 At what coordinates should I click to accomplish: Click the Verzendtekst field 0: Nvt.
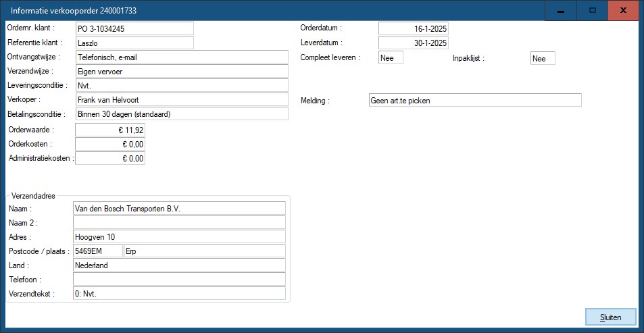(179, 293)
